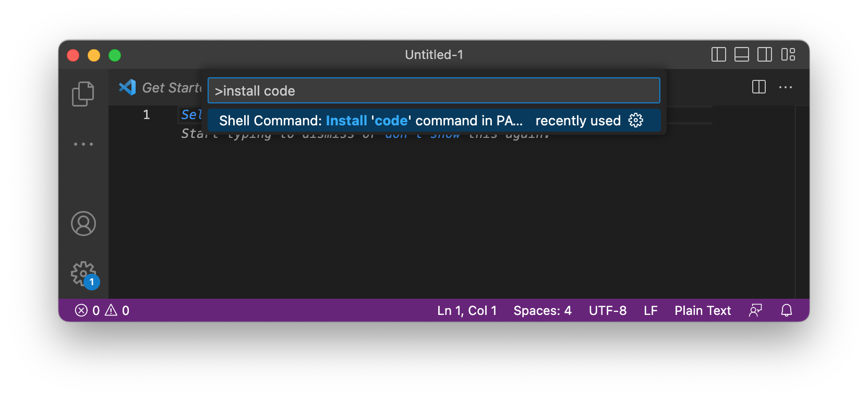Change indentation via Spaces: 4
868x399 pixels.
(x=542, y=311)
